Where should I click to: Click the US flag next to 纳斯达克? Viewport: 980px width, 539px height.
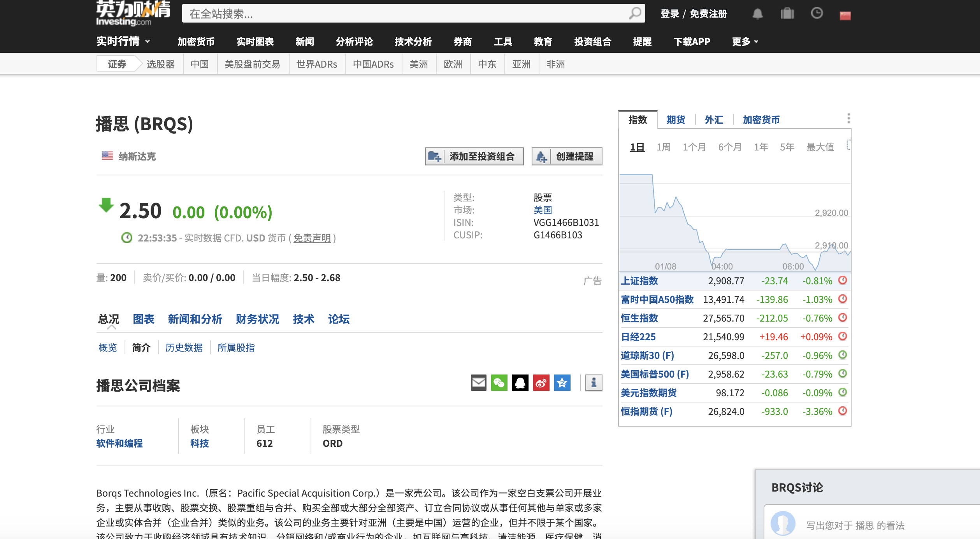(x=107, y=156)
